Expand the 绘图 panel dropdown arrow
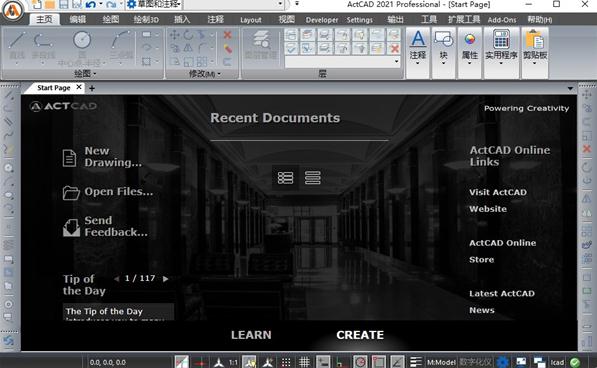 (94, 74)
